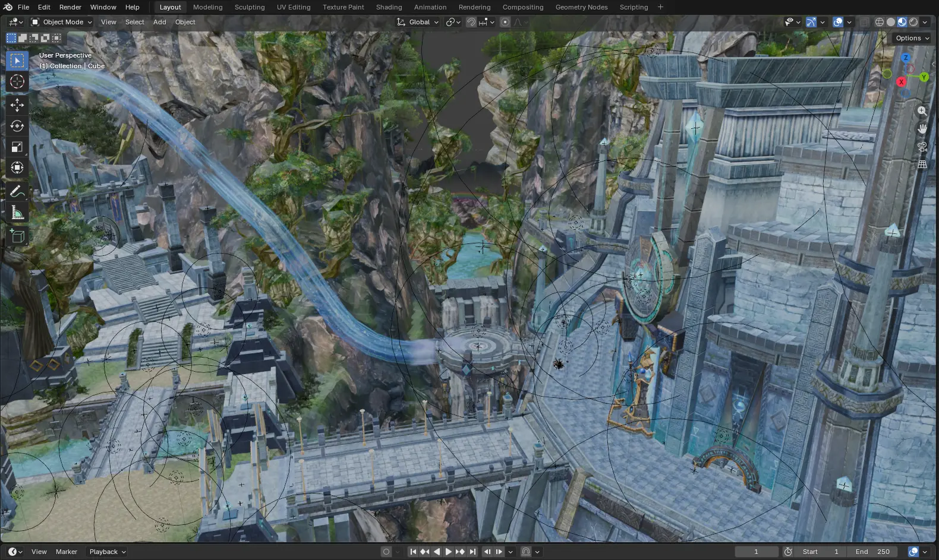Toggle proportional editing
939x560 pixels.
(505, 22)
